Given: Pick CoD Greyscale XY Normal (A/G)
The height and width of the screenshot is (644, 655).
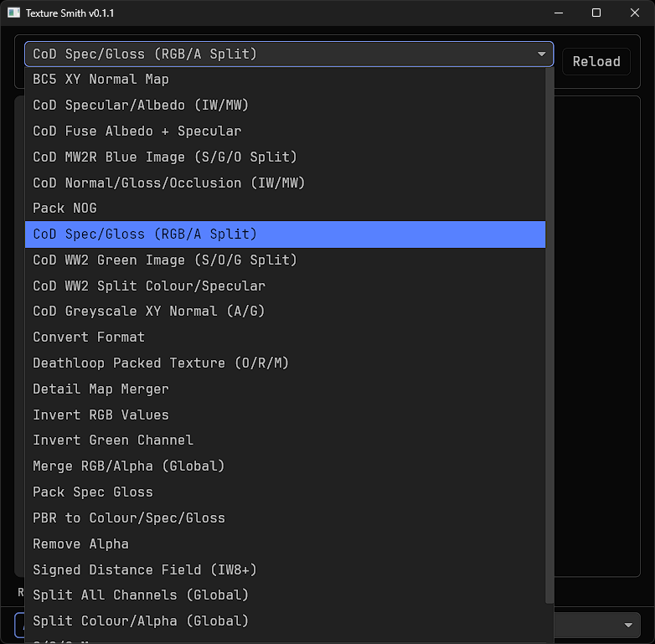Looking at the screenshot, I should 286,312.
